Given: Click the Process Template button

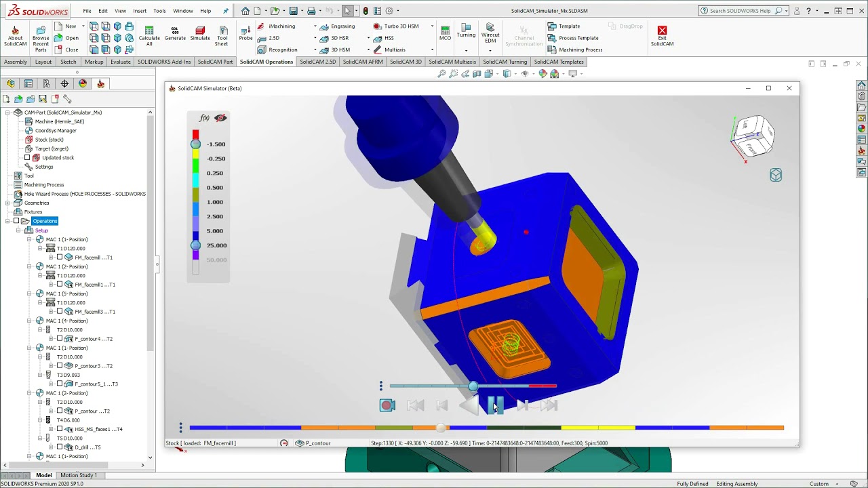Looking at the screenshot, I should pos(573,38).
